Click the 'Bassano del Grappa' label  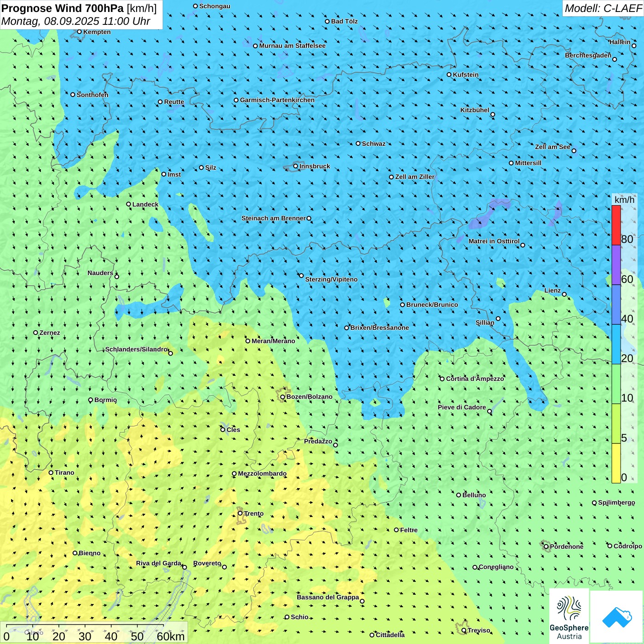pyautogui.click(x=328, y=597)
